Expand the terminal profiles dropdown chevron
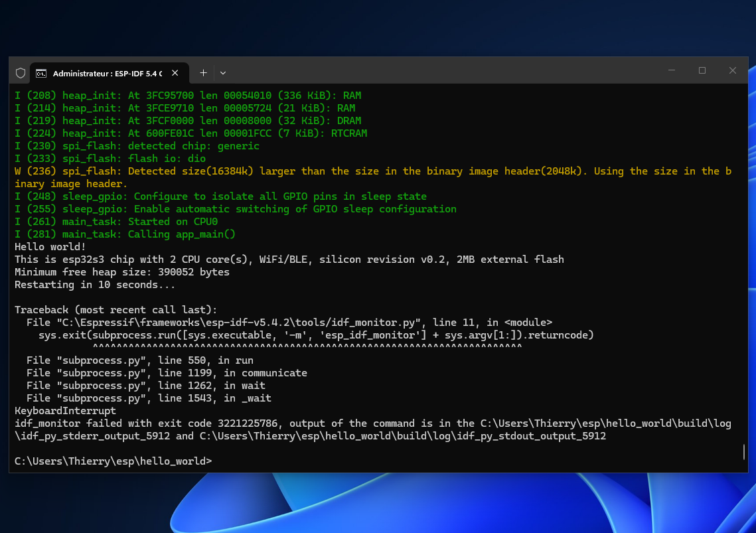This screenshot has width=756, height=533. (x=223, y=73)
